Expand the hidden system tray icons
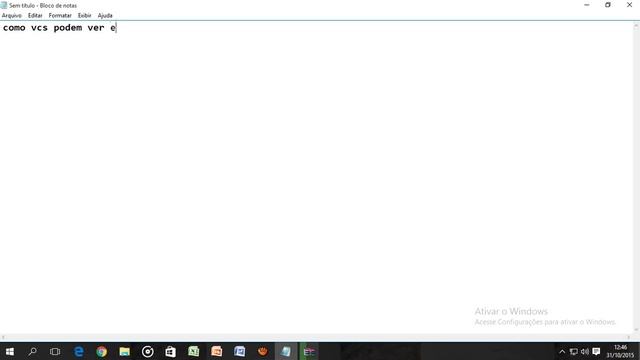Viewport: 640px width, 360px height. (562, 351)
